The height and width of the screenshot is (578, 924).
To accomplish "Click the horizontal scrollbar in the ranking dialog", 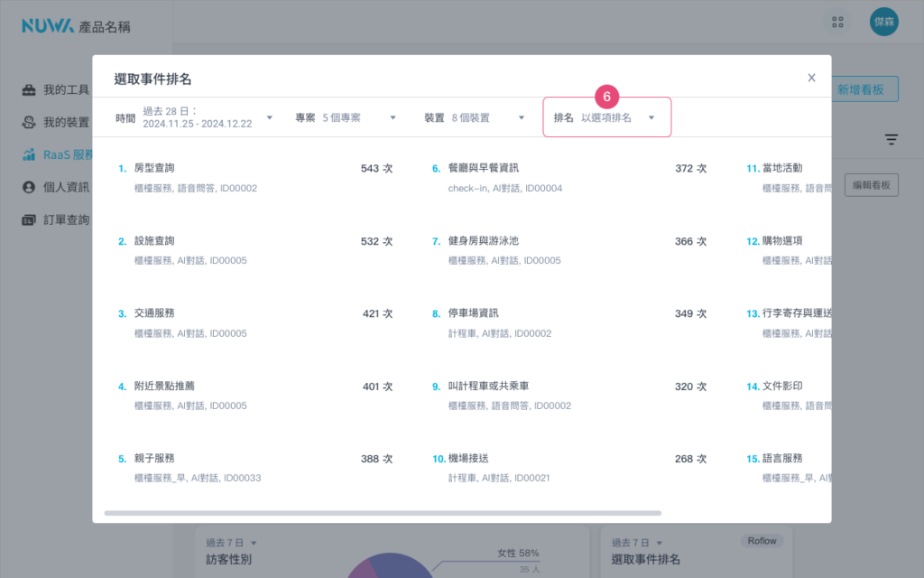I will click(x=383, y=513).
